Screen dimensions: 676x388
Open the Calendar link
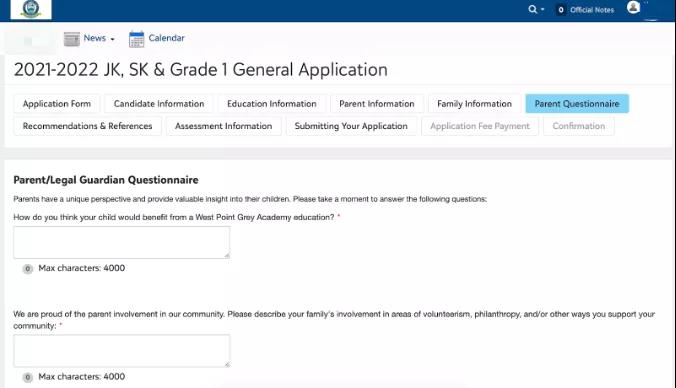tap(166, 38)
